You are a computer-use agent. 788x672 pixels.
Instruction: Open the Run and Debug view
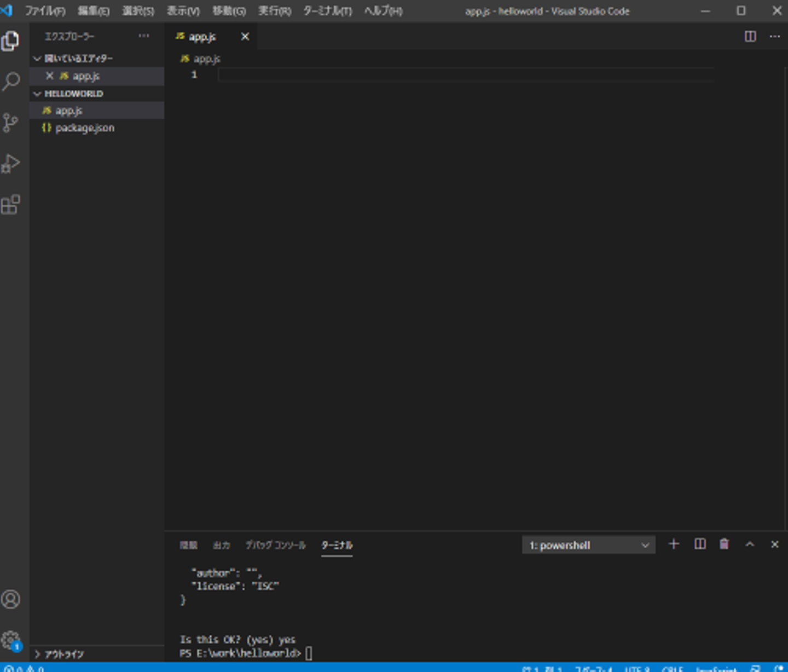click(x=11, y=164)
